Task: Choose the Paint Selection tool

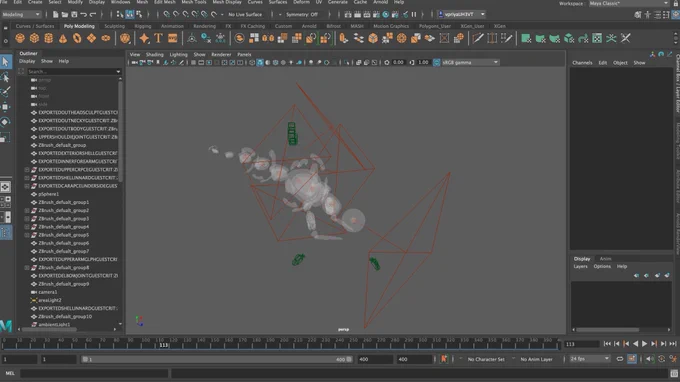Action: coord(6,92)
